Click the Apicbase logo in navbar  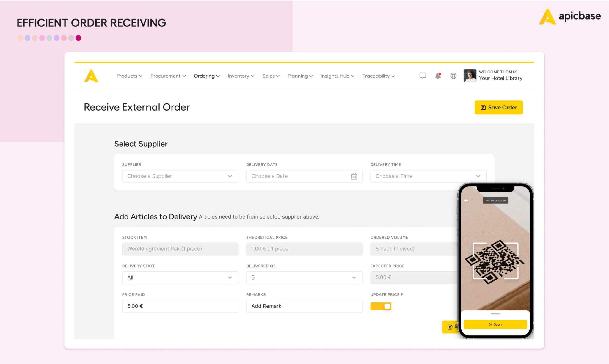coord(91,76)
